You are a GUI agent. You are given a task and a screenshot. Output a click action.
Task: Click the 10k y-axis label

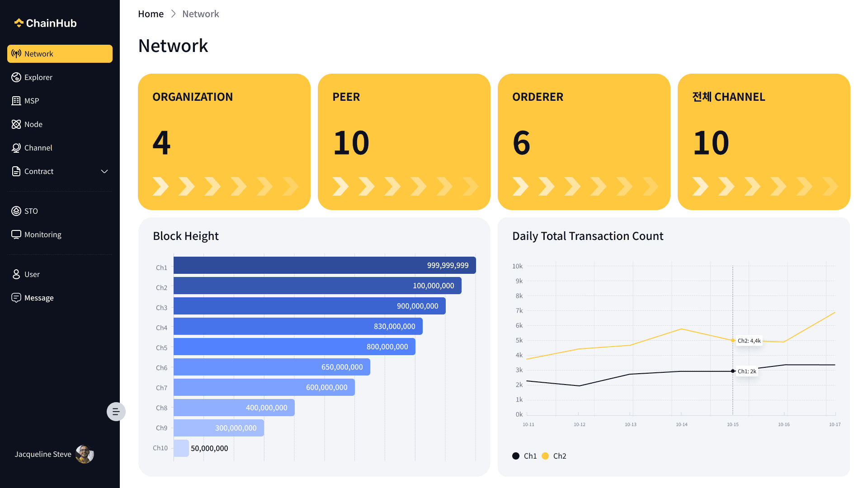coord(517,266)
